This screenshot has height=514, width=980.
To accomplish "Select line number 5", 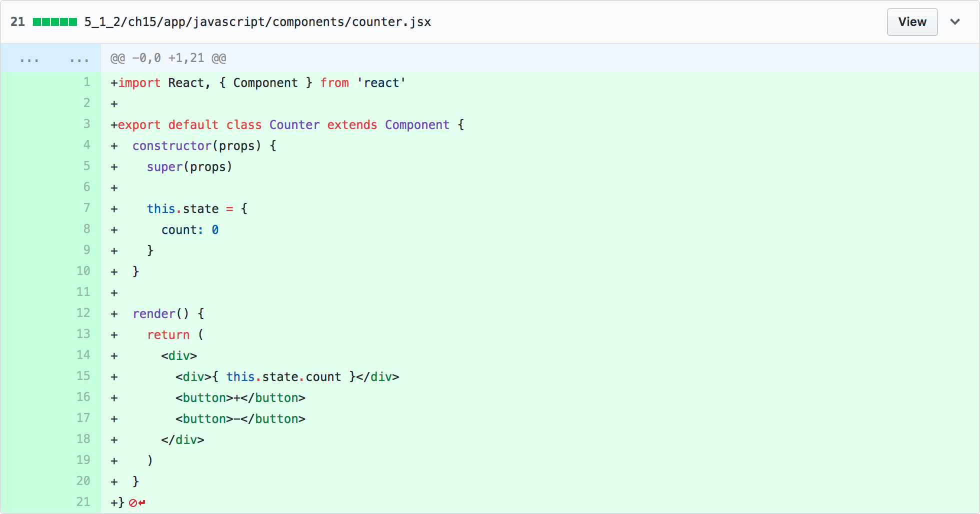I will click(86, 166).
